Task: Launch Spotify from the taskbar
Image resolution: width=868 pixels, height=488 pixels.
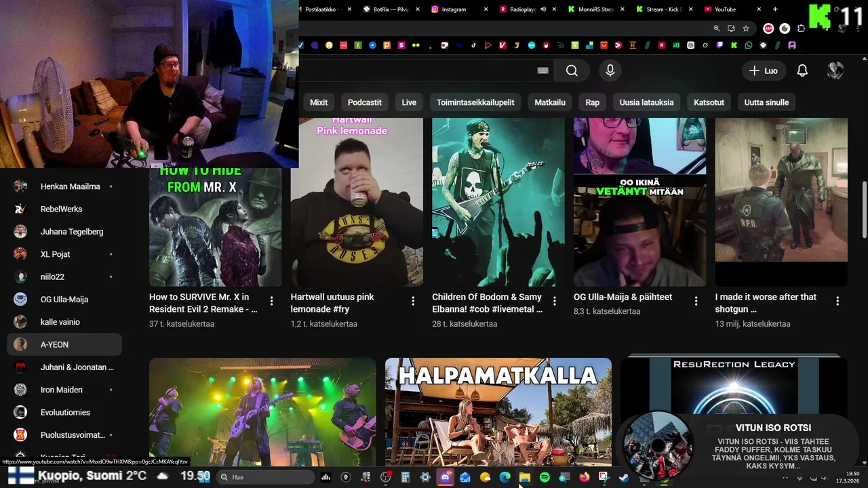Action: pos(545,477)
